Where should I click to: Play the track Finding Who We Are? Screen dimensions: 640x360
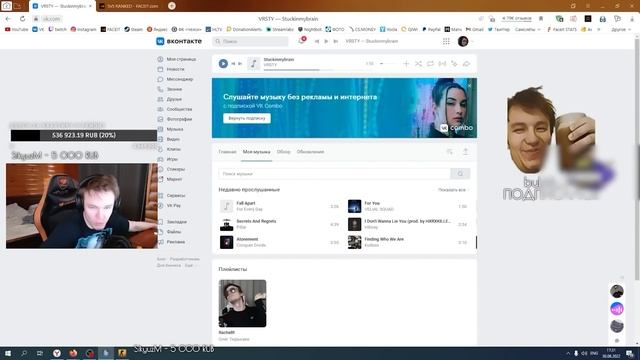tap(407, 242)
